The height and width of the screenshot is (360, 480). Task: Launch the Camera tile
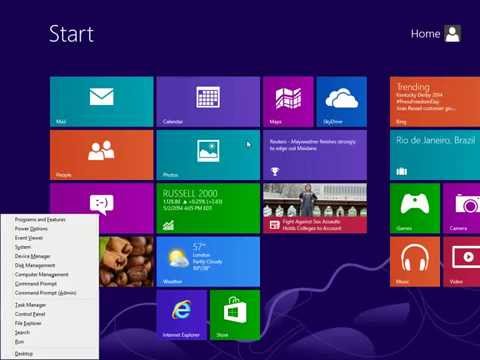462,208
